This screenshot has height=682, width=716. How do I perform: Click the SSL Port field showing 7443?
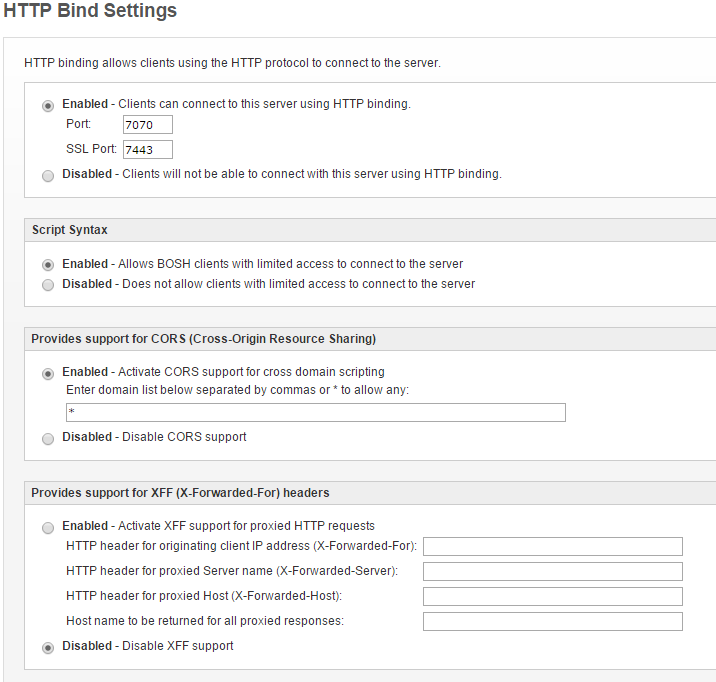tap(148, 149)
